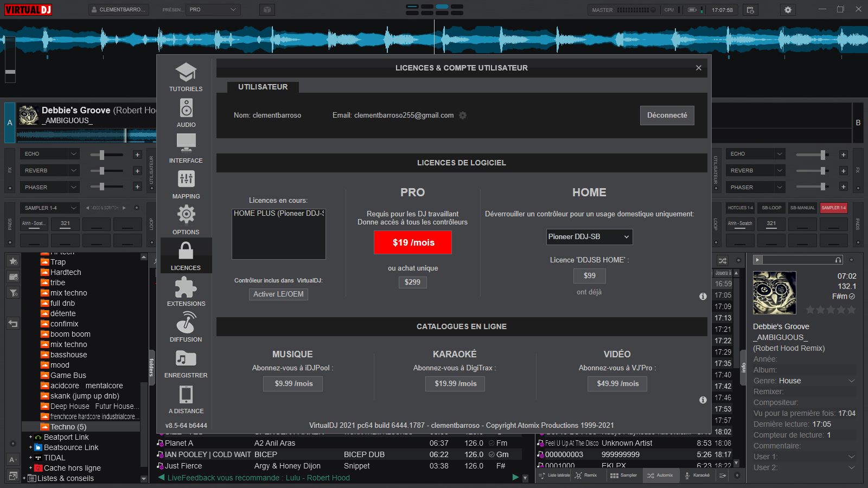
Task: Open the Audio settings section
Action: coord(186,113)
